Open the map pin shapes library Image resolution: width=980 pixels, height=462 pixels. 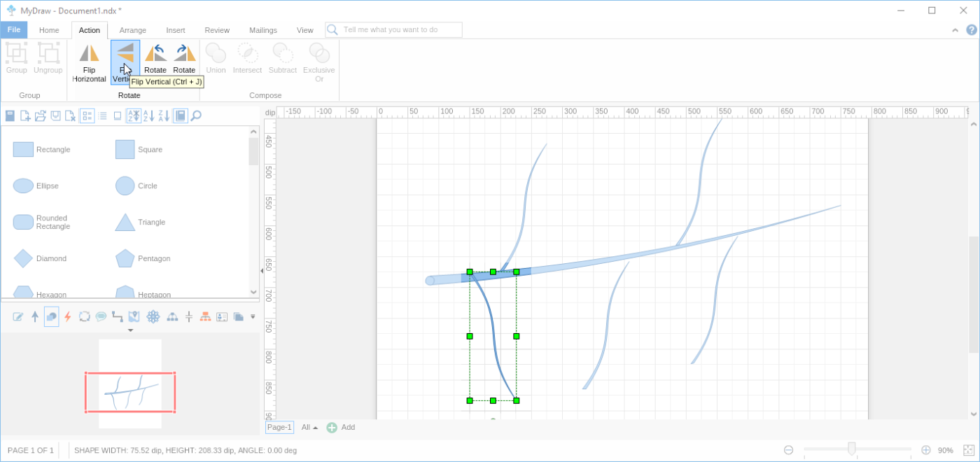point(134,317)
